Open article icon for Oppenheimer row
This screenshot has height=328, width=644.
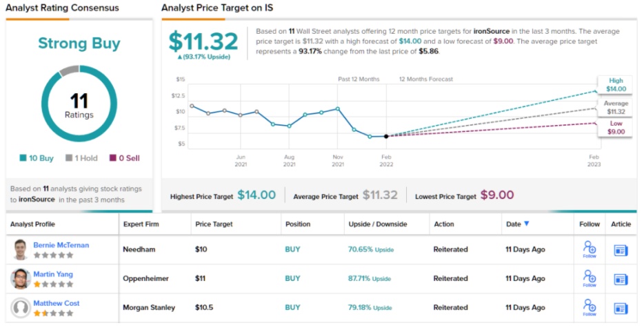pos(621,279)
